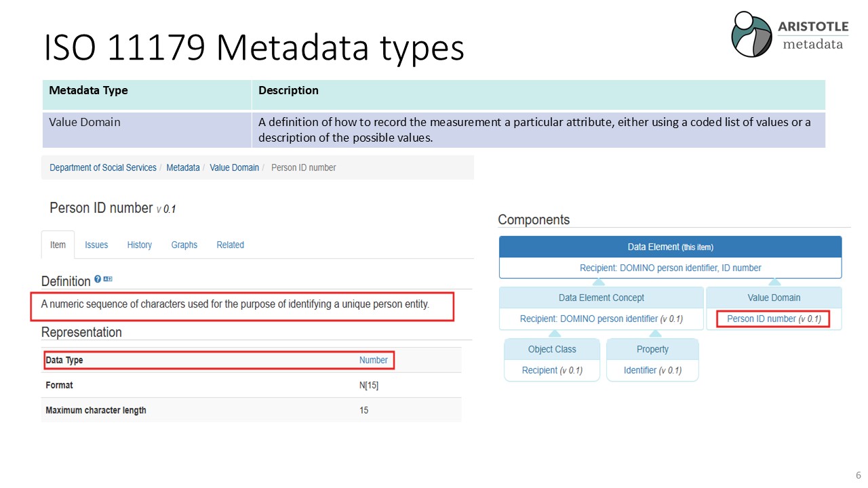The width and height of the screenshot is (868, 488).
Task: Click the Aristotle Metadata logo
Action: (x=789, y=34)
